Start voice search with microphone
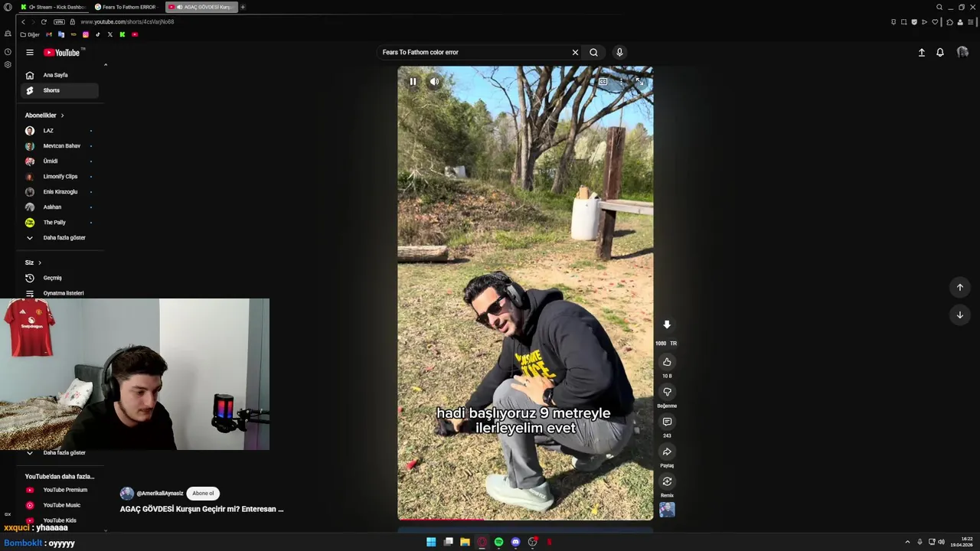The image size is (980, 551). point(619,52)
